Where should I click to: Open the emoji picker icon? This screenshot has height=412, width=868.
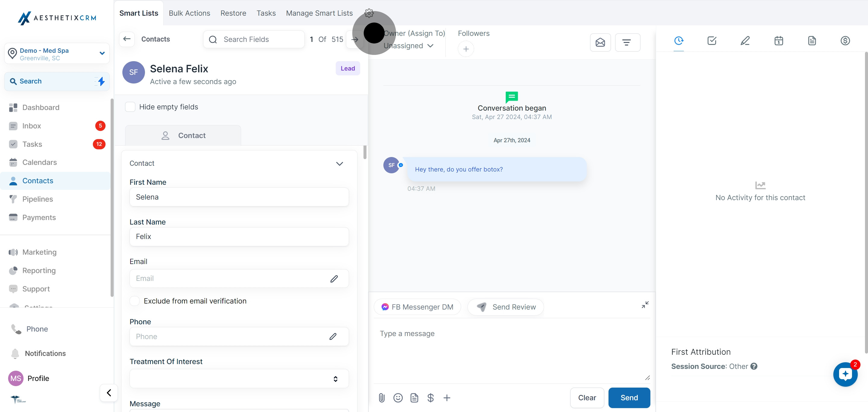398,398
